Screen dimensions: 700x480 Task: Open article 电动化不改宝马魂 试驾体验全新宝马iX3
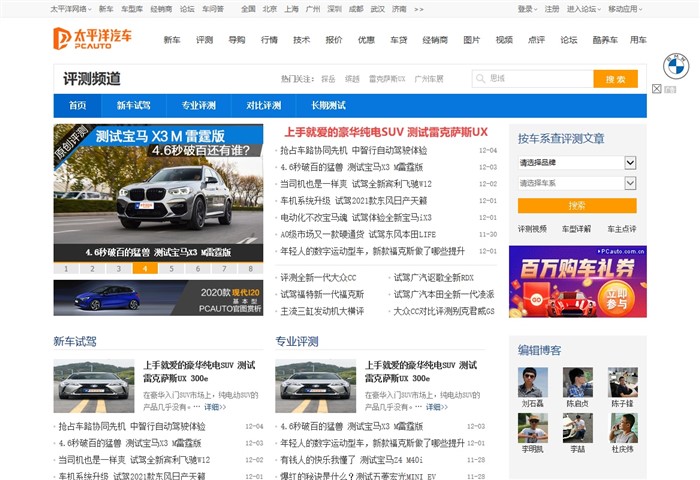click(x=356, y=217)
